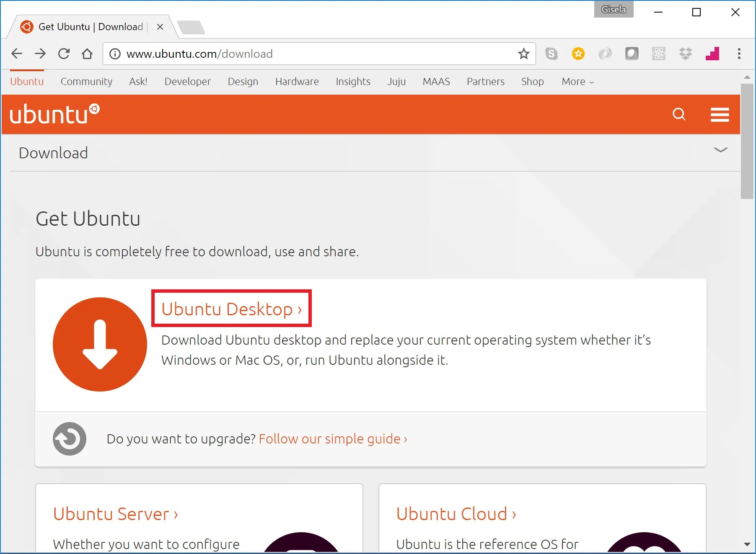
Task: Reload the Ubuntu download page
Action: tap(64, 54)
